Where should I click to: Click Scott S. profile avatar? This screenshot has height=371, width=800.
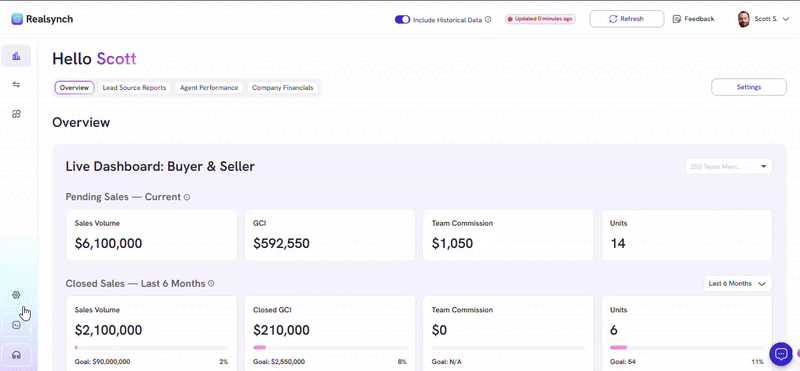point(743,19)
